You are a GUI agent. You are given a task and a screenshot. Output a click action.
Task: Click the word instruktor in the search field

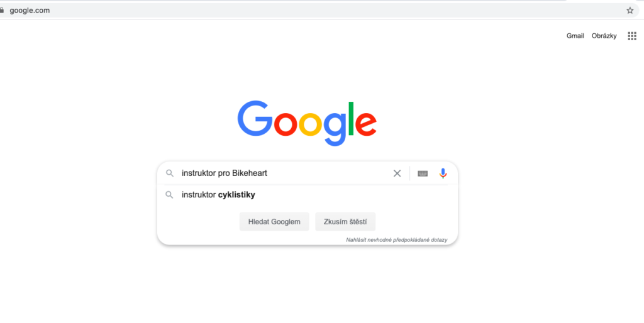(x=199, y=173)
